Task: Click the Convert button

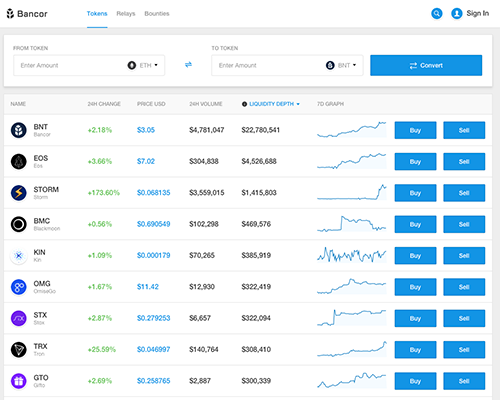Action: [x=426, y=65]
